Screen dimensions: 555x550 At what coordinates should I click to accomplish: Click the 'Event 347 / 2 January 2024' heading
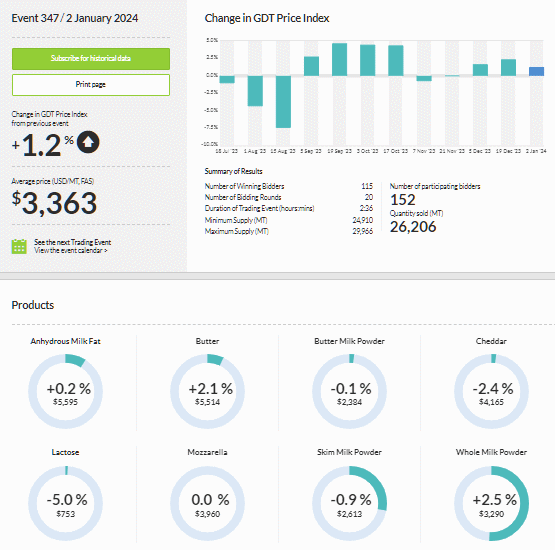tap(75, 18)
